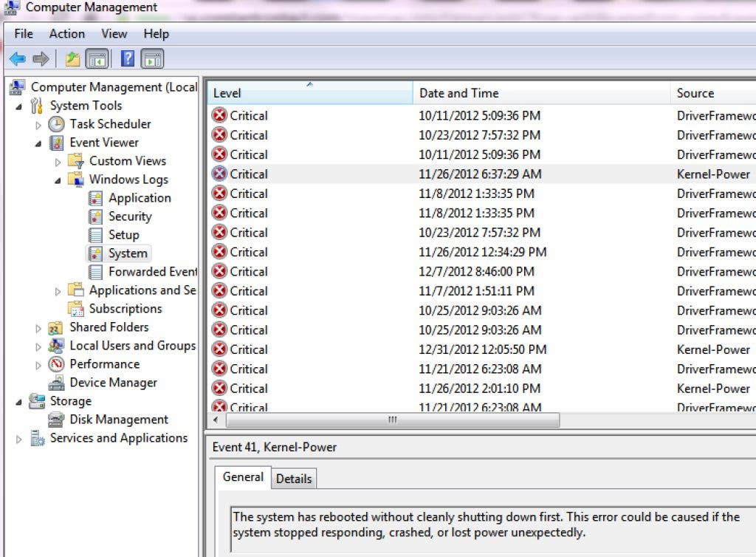Click the horizontal scrollbar thumb of event list
This screenshot has height=557, width=756.
(393, 420)
